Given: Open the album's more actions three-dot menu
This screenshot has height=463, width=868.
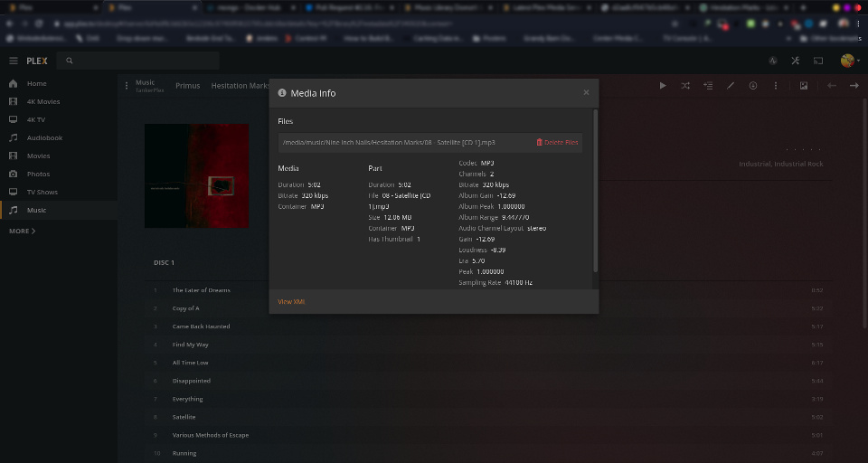Looking at the screenshot, I should coord(776,86).
